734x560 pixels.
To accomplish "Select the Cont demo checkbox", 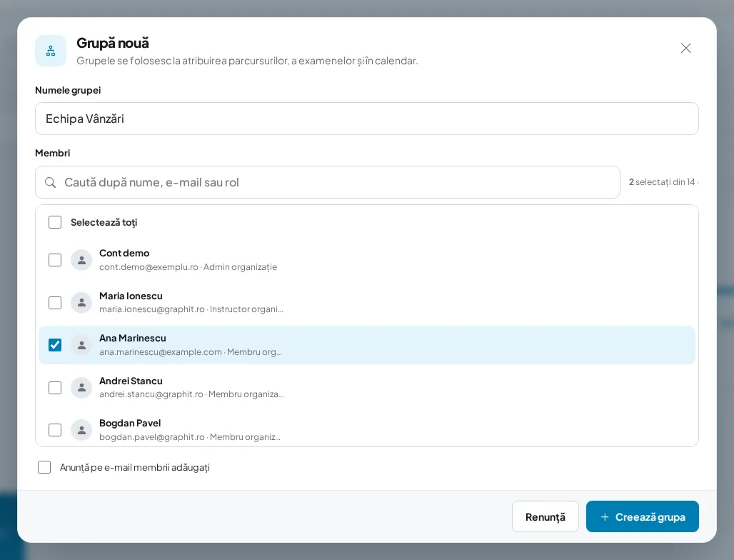I will tap(55, 260).
